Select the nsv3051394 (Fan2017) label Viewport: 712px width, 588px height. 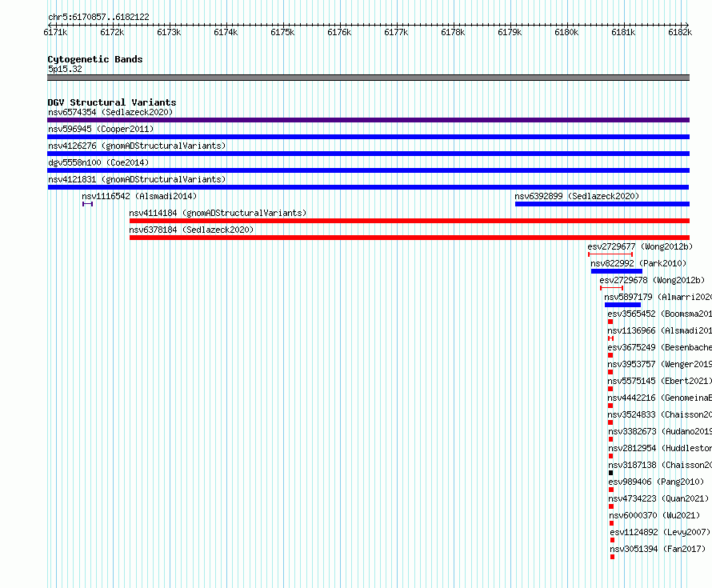658,549
